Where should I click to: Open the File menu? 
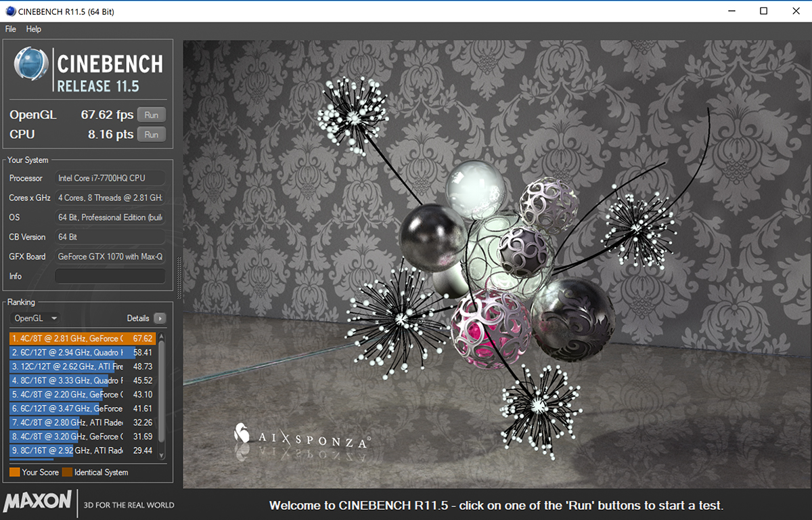pyautogui.click(x=11, y=29)
